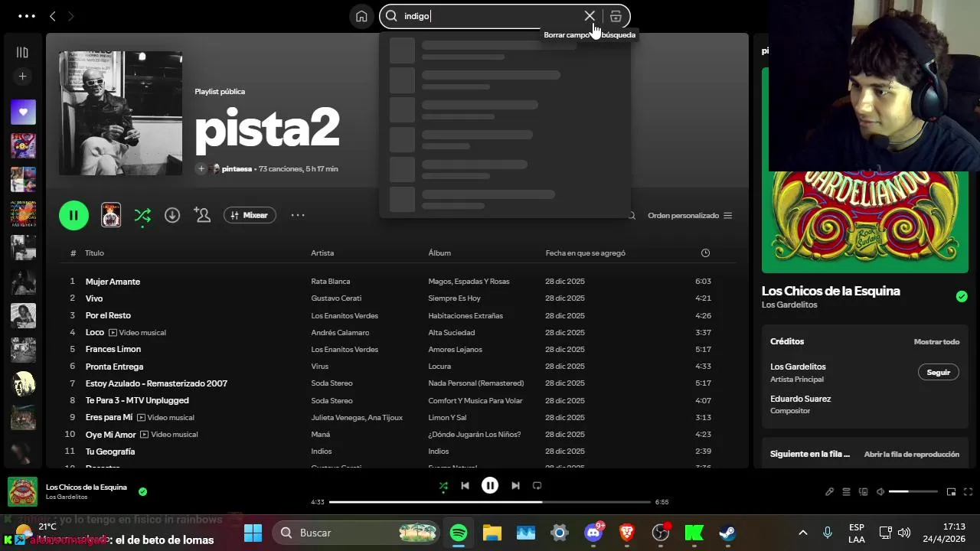Viewport: 980px width, 551px height.
Task: Open Steam from the taskbar
Action: coord(727,533)
